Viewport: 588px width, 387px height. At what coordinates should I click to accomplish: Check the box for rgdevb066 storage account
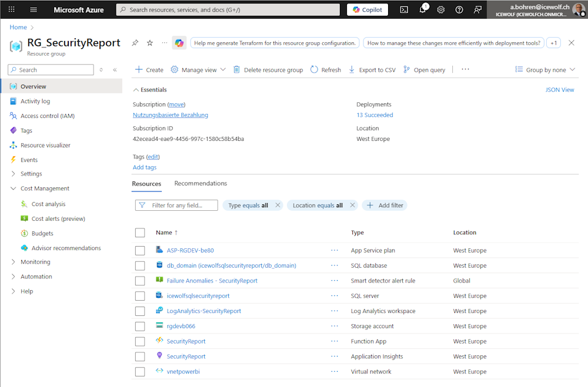140,327
